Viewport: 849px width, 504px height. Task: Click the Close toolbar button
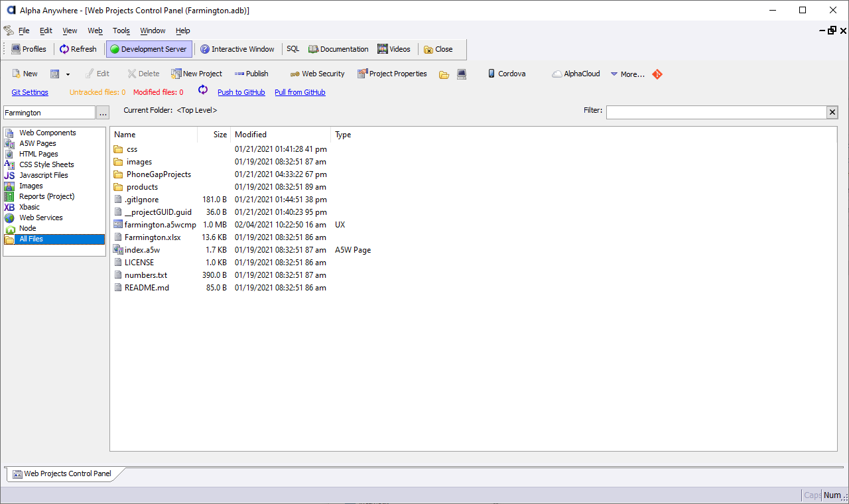pos(438,49)
